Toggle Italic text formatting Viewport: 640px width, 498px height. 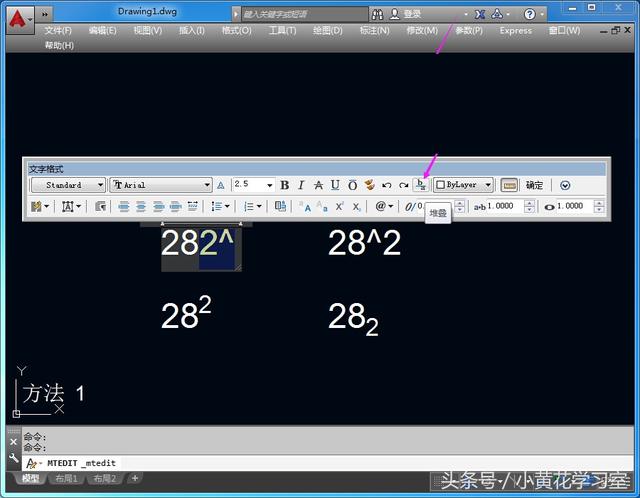301,185
